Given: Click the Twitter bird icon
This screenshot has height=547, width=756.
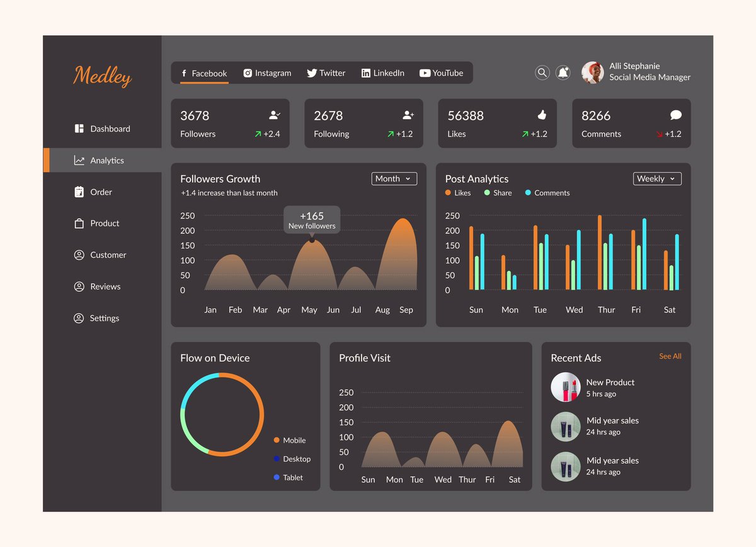Looking at the screenshot, I should click(312, 73).
